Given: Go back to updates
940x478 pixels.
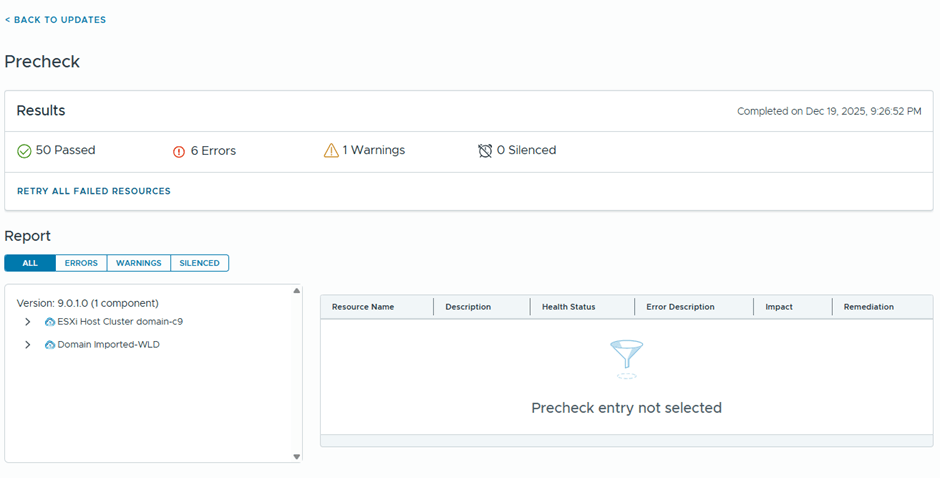Looking at the screenshot, I should 55,20.
